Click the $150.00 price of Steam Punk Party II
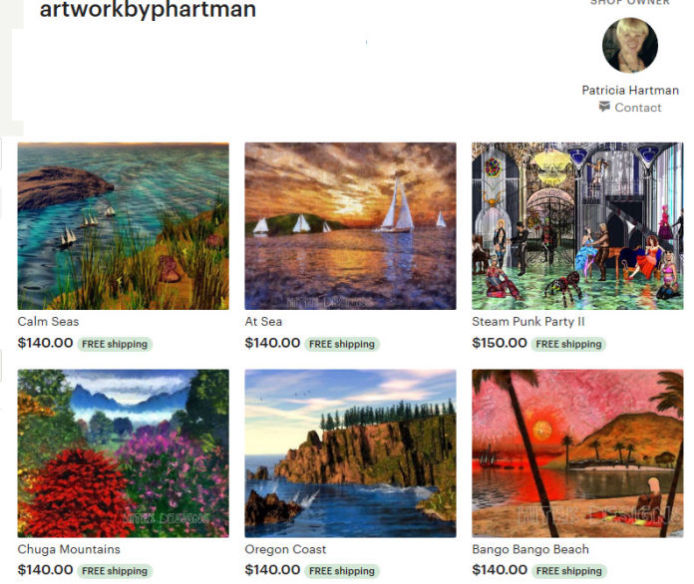The image size is (694, 584). click(x=499, y=343)
